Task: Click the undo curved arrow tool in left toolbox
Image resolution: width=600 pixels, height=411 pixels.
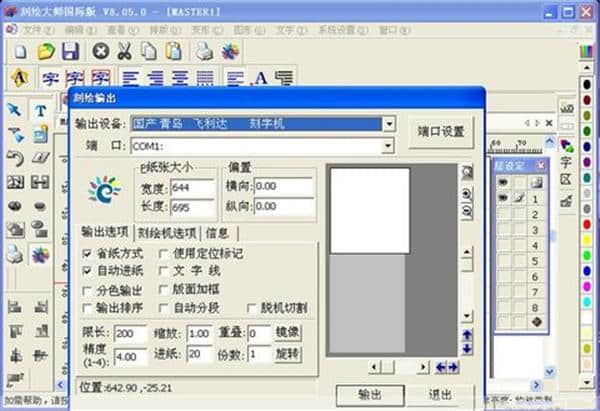Action: 15,158
